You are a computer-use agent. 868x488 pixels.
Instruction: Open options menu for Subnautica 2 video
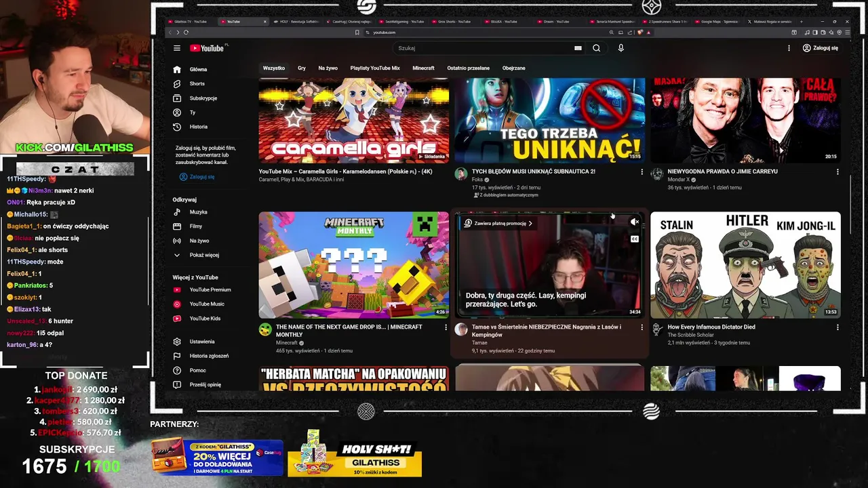(x=642, y=172)
